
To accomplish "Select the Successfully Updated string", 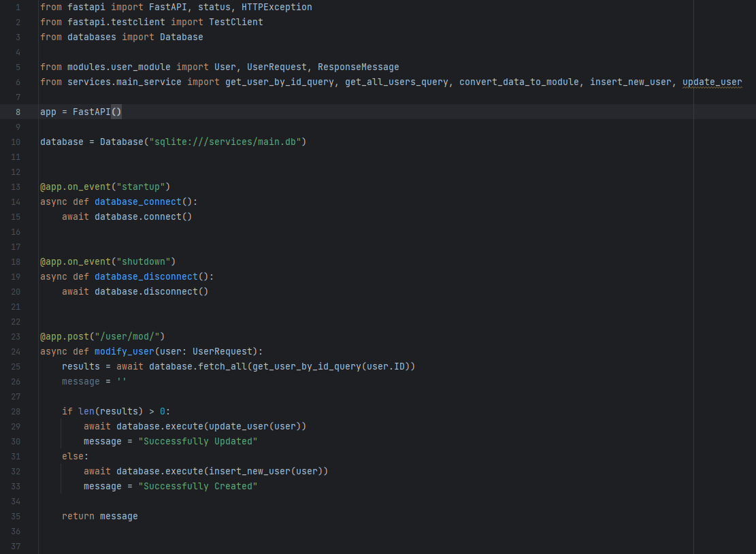I will click(198, 441).
